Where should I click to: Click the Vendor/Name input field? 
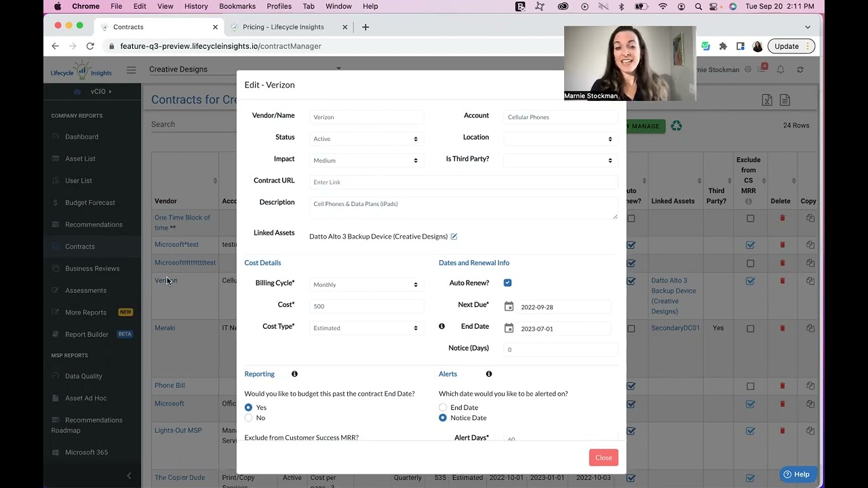pos(366,117)
